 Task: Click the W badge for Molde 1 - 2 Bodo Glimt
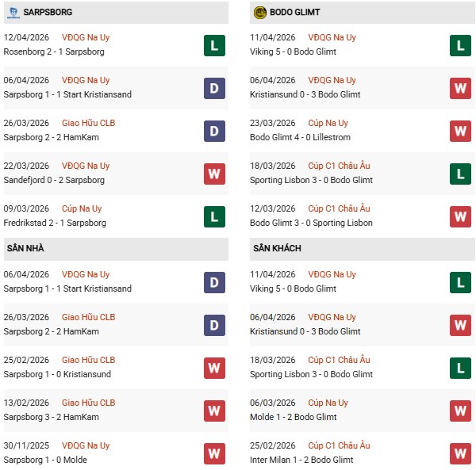point(460,411)
